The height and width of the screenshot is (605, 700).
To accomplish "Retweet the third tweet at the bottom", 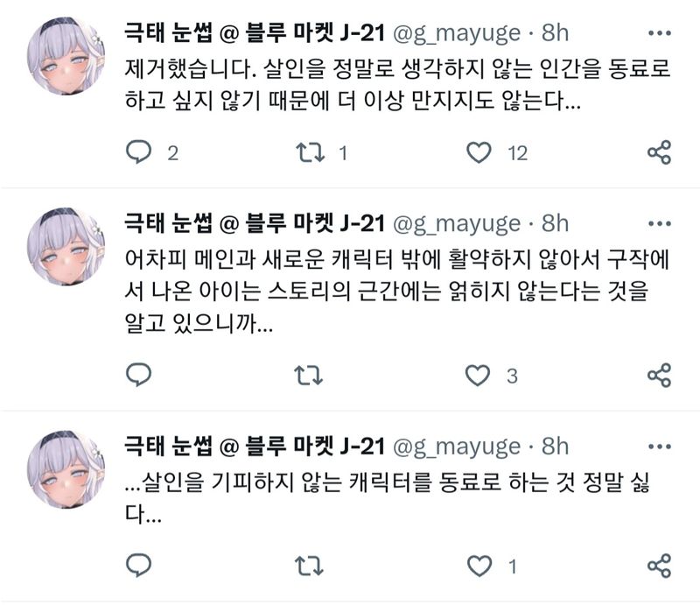I will (309, 566).
